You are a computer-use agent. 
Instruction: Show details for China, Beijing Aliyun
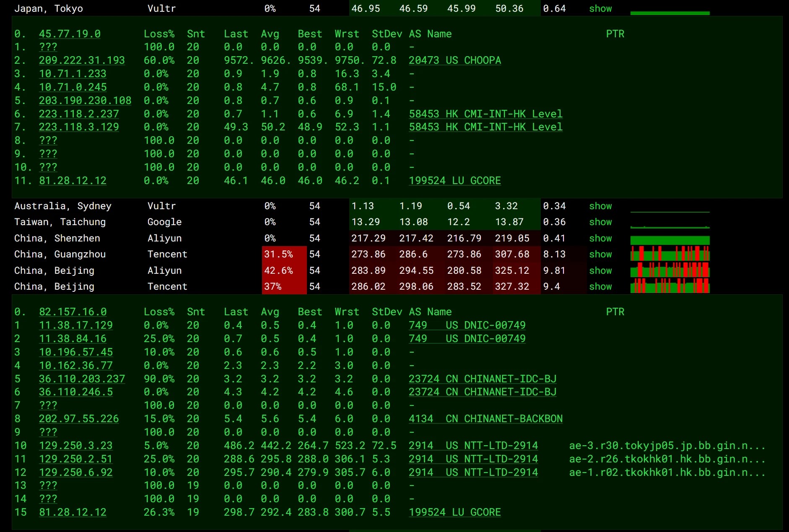pyautogui.click(x=600, y=270)
